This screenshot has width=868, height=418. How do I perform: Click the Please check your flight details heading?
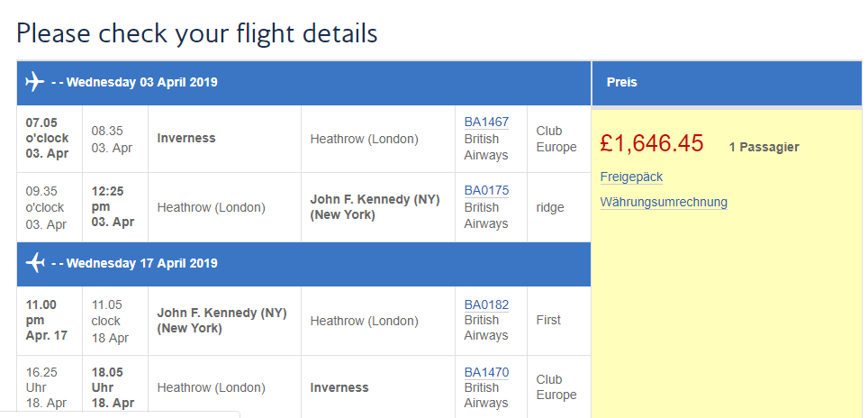[x=197, y=34]
